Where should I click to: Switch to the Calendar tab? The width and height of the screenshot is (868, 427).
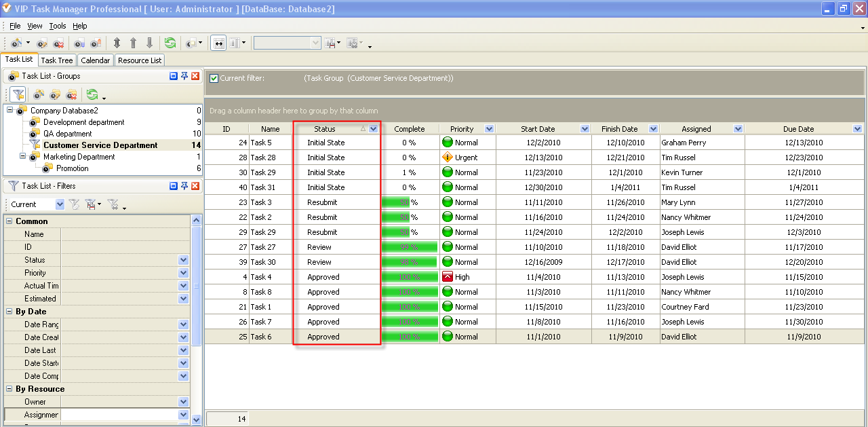pyautogui.click(x=95, y=60)
